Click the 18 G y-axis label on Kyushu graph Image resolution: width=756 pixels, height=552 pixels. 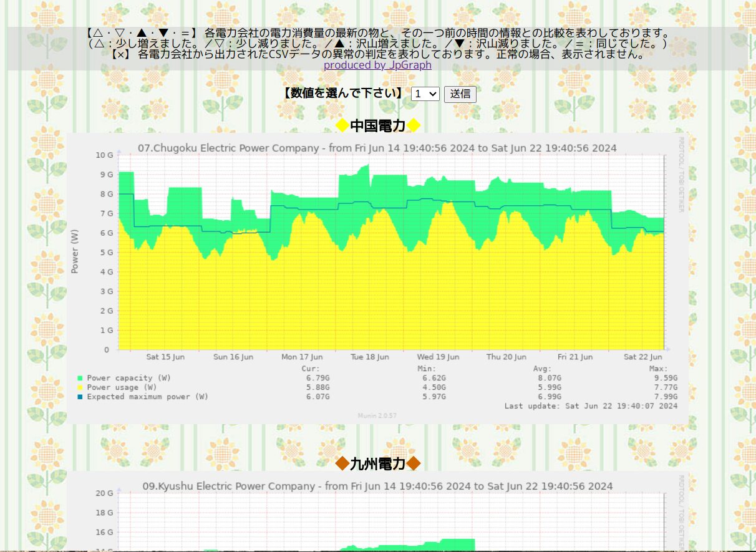(104, 513)
